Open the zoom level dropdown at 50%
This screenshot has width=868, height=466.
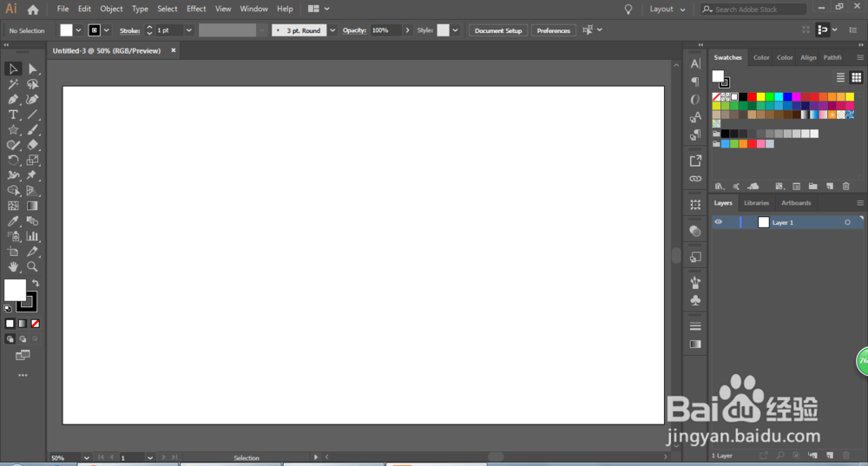pyautogui.click(x=86, y=457)
